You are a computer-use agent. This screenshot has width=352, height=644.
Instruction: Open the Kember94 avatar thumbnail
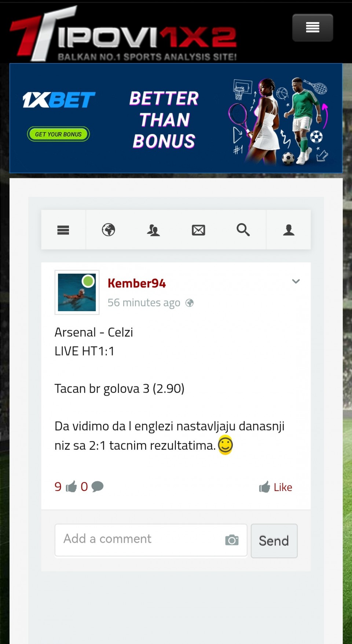click(x=77, y=292)
